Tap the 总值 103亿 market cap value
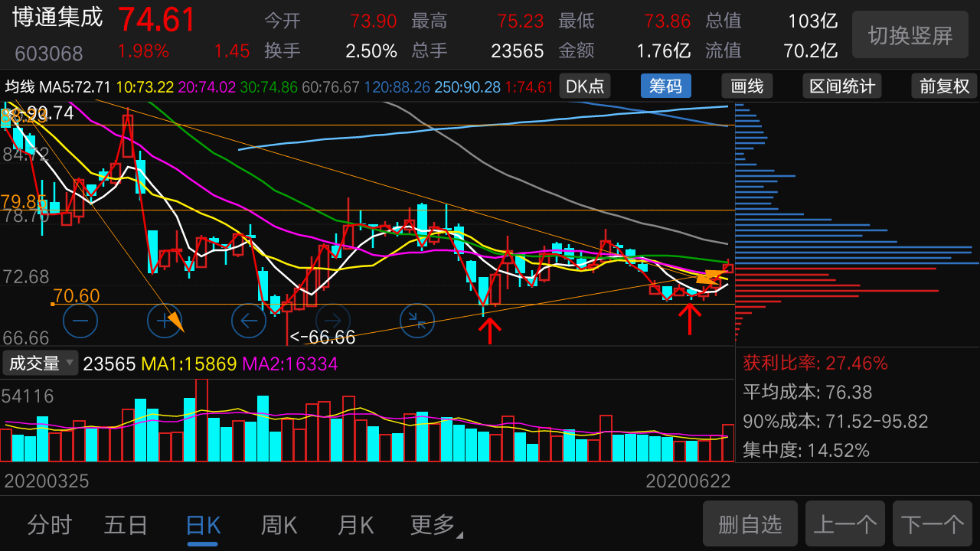The height and width of the screenshot is (551, 980). point(813,21)
